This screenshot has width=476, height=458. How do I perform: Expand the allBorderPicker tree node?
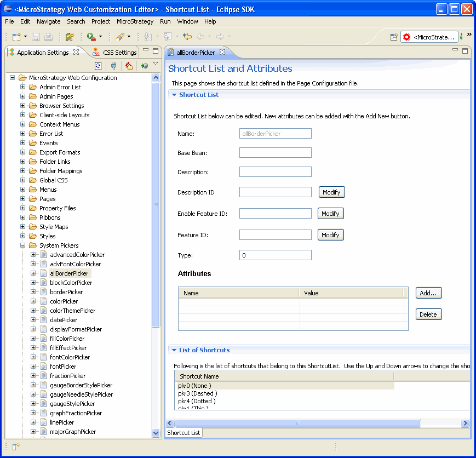pyautogui.click(x=33, y=273)
